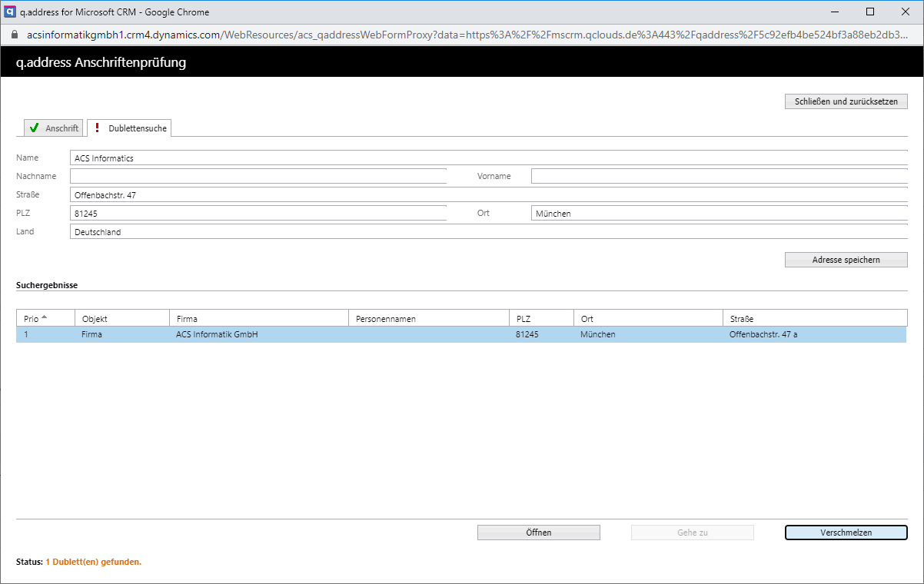Save address with Adresse speichern button

coord(846,260)
